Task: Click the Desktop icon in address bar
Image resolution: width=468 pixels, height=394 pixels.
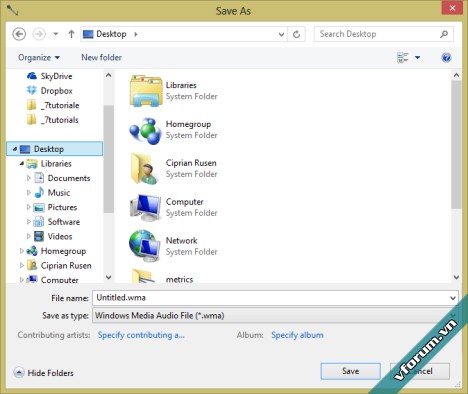Action: [x=88, y=34]
